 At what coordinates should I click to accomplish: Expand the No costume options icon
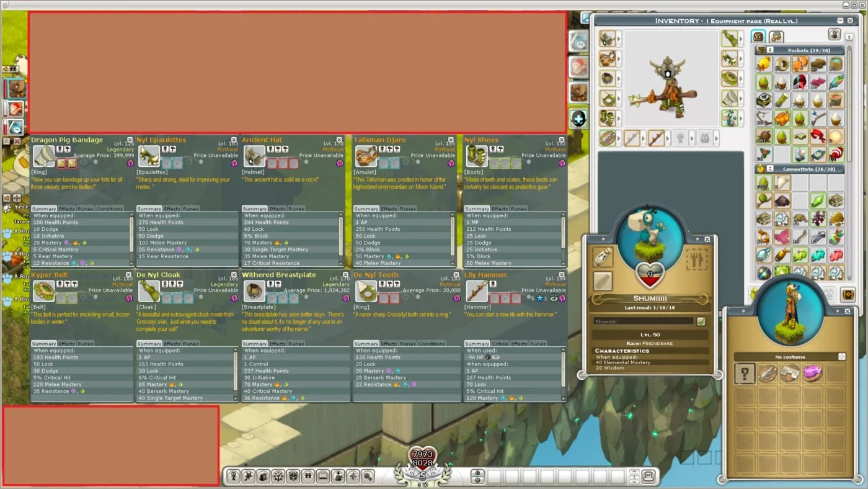pos(841,357)
